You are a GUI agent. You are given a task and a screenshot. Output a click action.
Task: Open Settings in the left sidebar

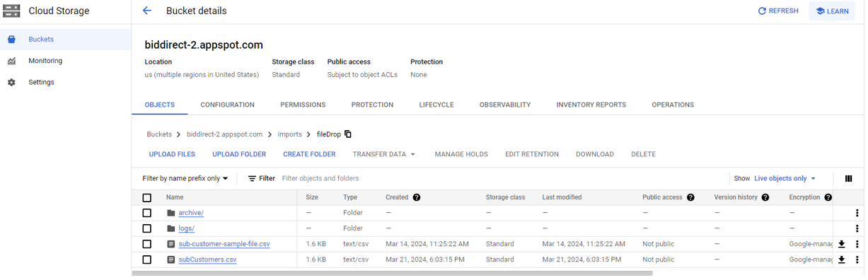coord(41,82)
